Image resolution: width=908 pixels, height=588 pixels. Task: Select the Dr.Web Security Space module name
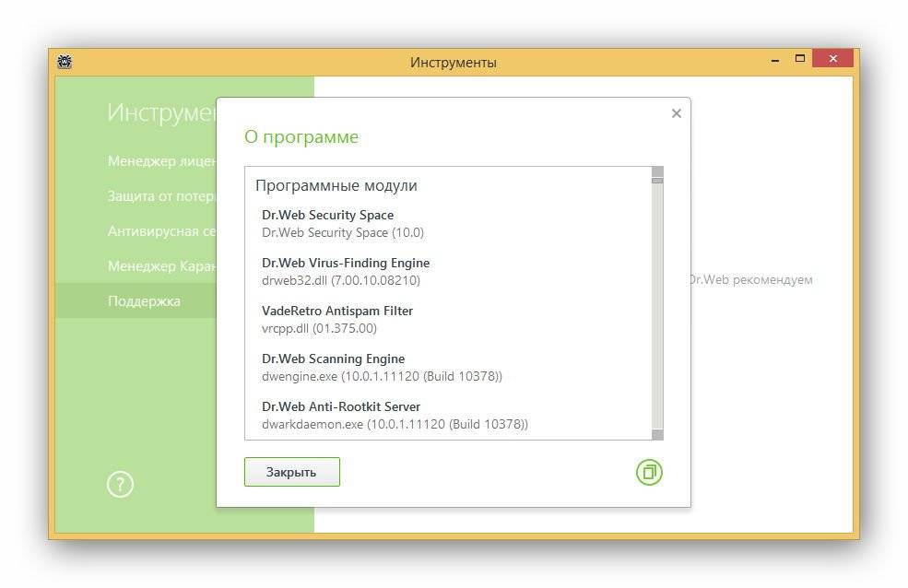coord(328,215)
